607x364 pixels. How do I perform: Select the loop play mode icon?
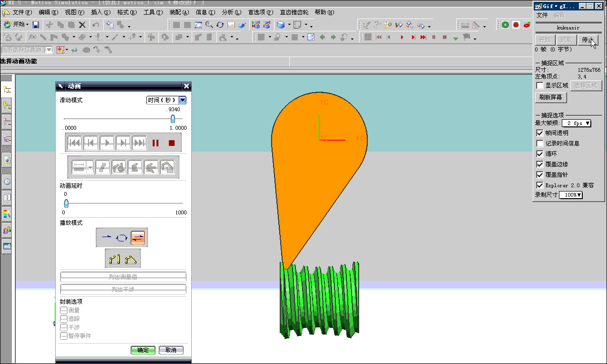pyautogui.click(x=122, y=237)
